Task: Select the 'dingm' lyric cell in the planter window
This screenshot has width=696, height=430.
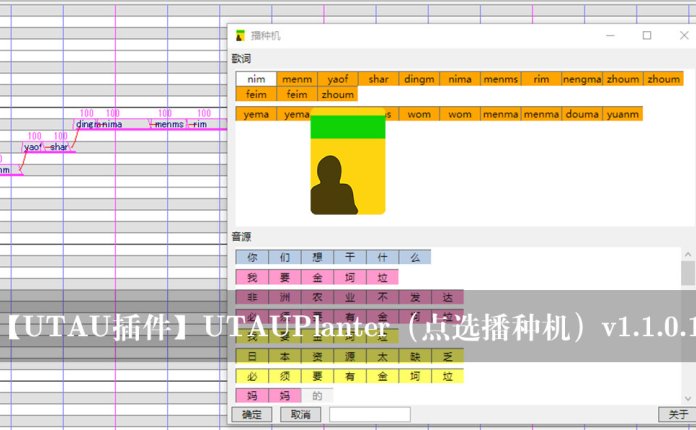Action: click(x=419, y=79)
